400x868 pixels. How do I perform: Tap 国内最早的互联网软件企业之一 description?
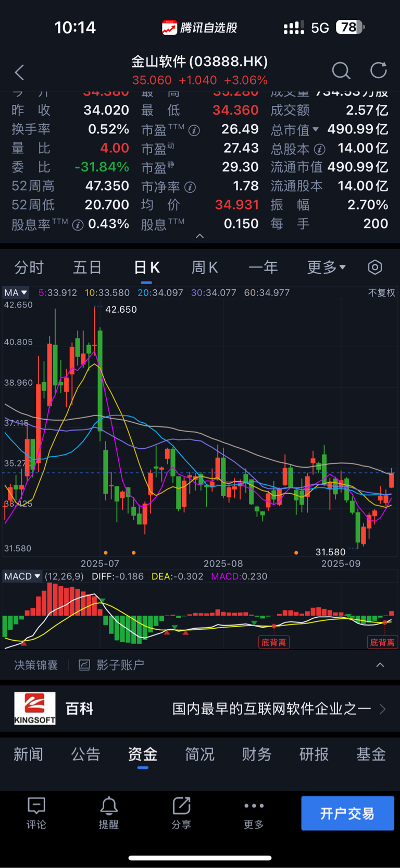[271, 709]
